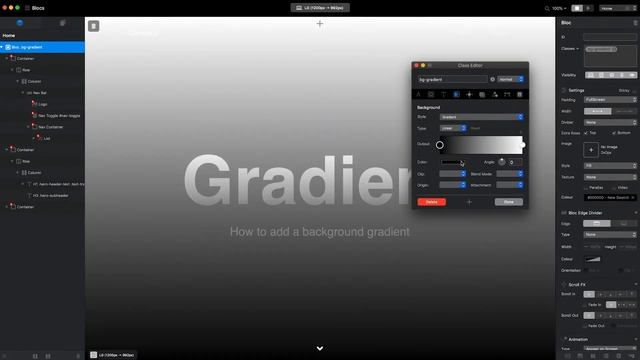The image size is (640, 360).
Task: Add a bloc with the top plus icon
Action: (320, 24)
